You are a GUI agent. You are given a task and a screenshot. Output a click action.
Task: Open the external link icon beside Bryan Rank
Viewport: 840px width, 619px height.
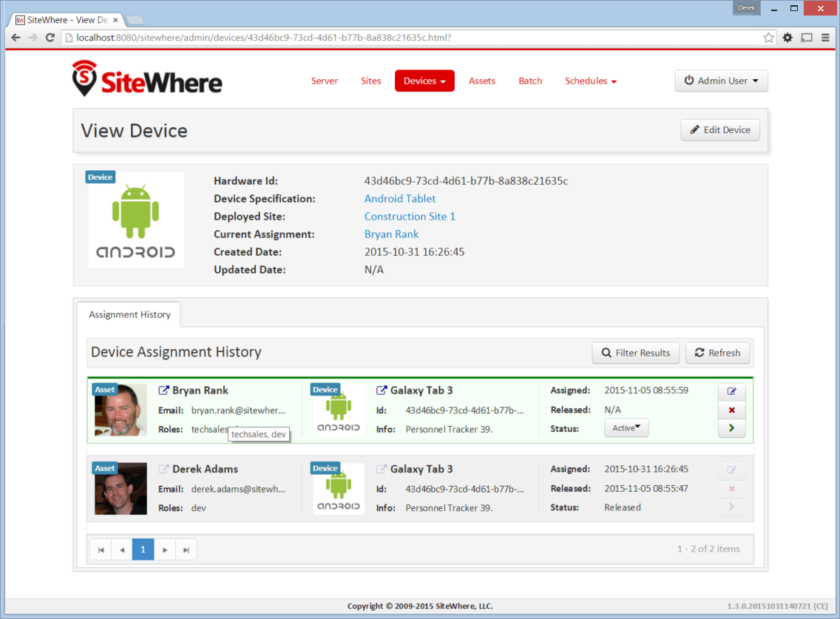pyautogui.click(x=163, y=390)
